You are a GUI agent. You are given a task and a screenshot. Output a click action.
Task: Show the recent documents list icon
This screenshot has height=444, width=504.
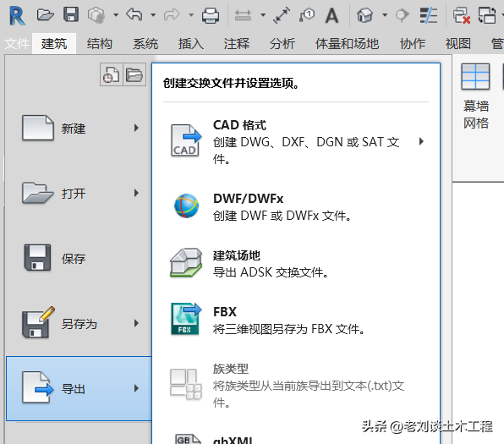click(x=112, y=74)
